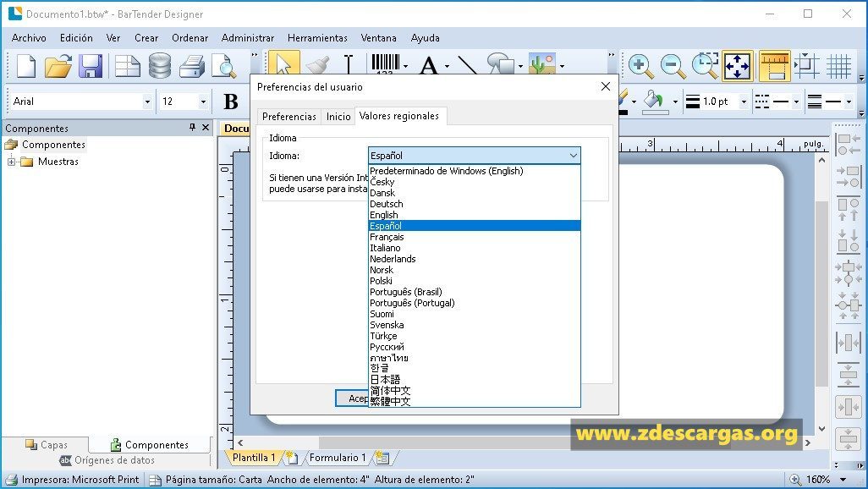Toggle Bold formatting button
Image resolution: width=868 pixels, height=489 pixels.
231,102
